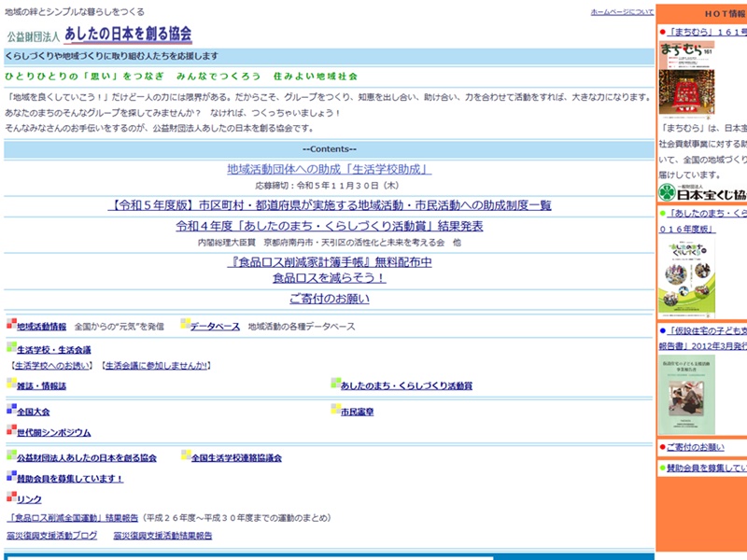
Task: Click the くらしづくりや地域づくりに取り組む人たちを応援します banner
Action: click(330, 56)
